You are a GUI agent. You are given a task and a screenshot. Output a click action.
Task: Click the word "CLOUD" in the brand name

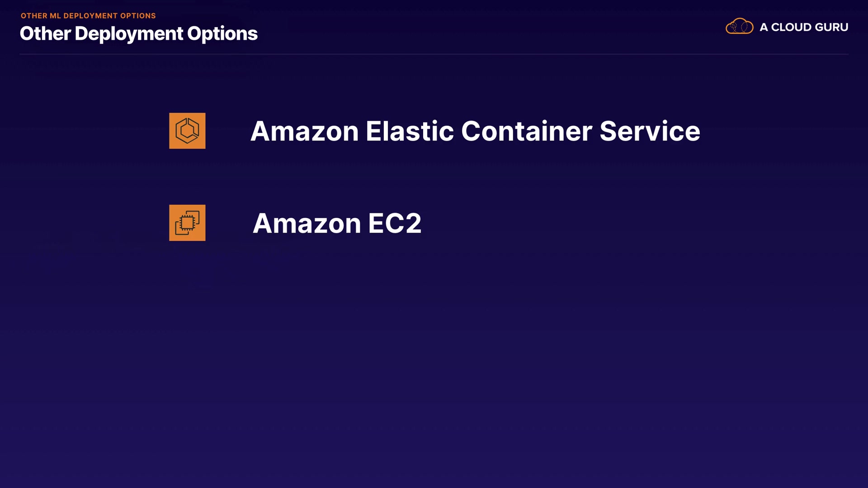791,27
